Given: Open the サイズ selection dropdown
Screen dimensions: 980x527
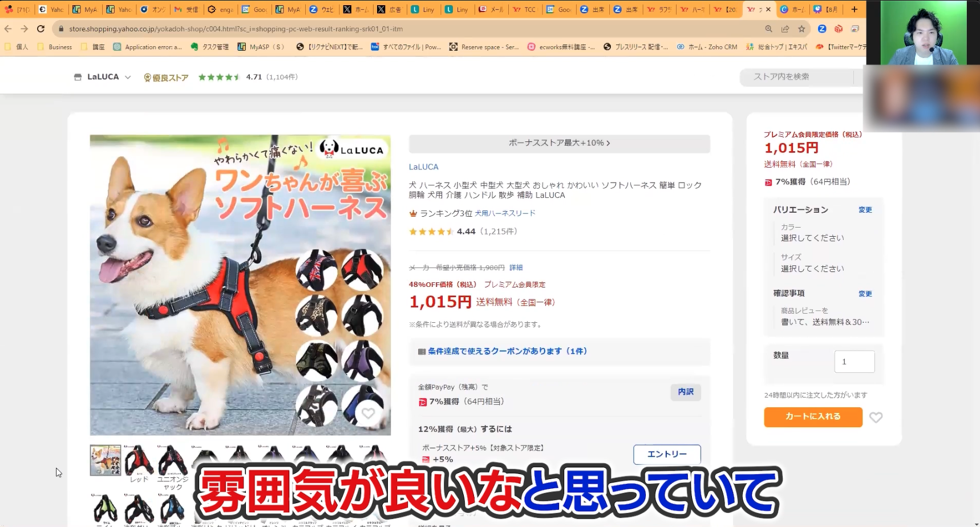Looking at the screenshot, I should coord(812,268).
